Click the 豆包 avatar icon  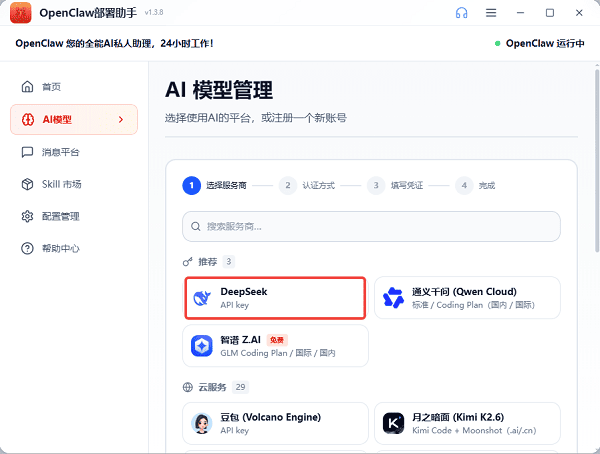(x=202, y=423)
